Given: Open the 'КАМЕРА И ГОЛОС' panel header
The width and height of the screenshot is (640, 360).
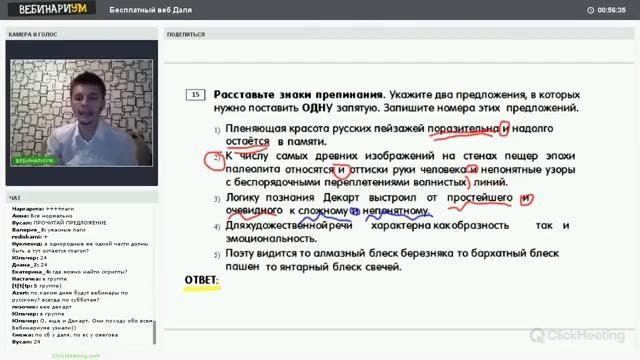Looking at the screenshot, I should pyautogui.click(x=82, y=34).
